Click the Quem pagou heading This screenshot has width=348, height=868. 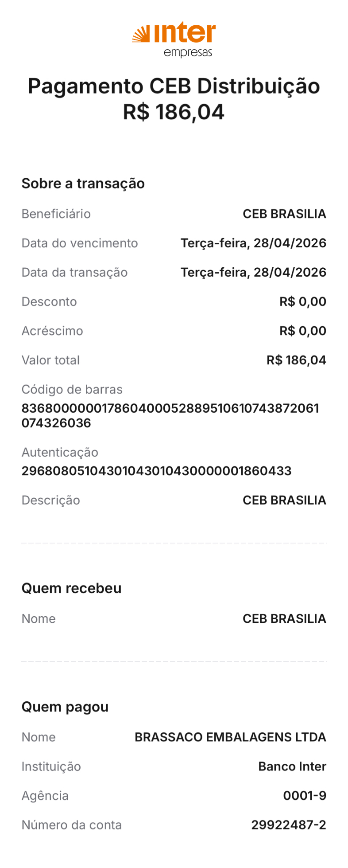pos(65,707)
